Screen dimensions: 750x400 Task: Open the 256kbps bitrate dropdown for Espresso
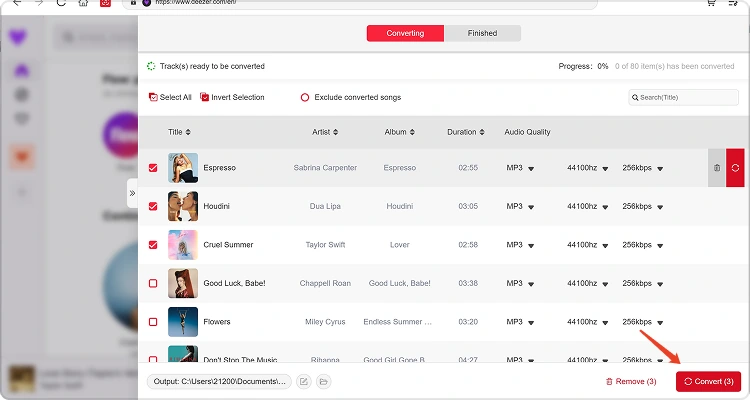pyautogui.click(x=642, y=168)
